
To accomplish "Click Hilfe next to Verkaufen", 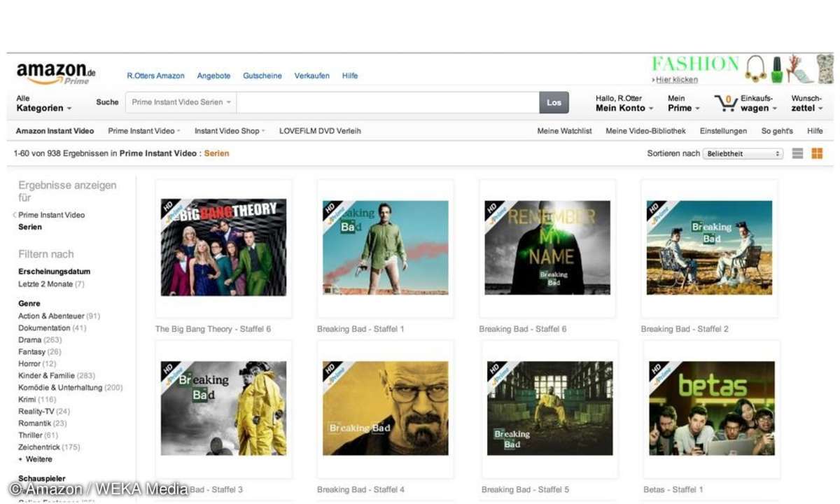I will pos(350,76).
